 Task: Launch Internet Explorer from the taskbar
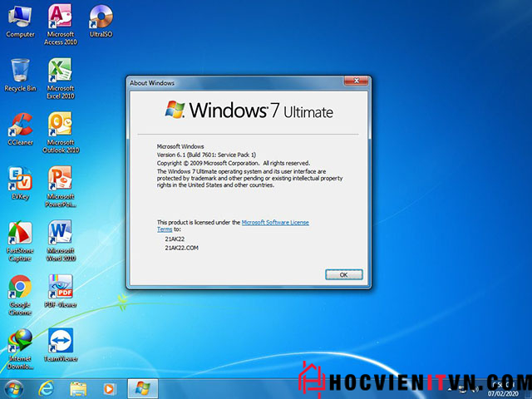point(47,389)
